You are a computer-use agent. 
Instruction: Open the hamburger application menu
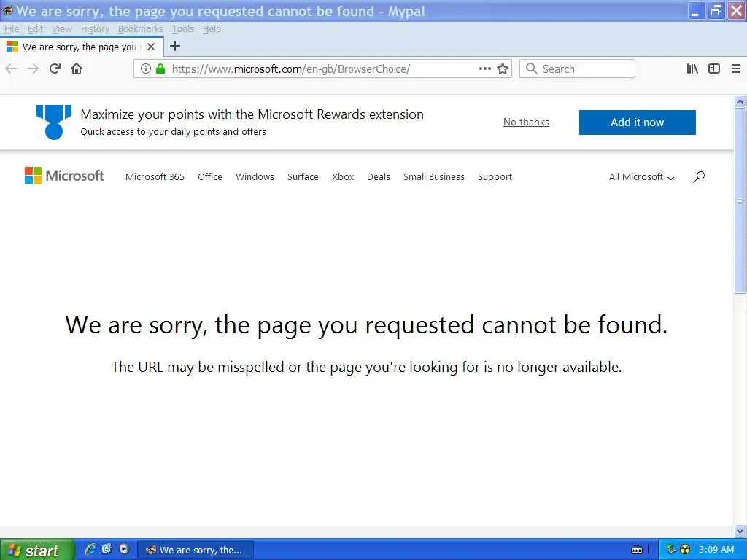click(x=736, y=69)
